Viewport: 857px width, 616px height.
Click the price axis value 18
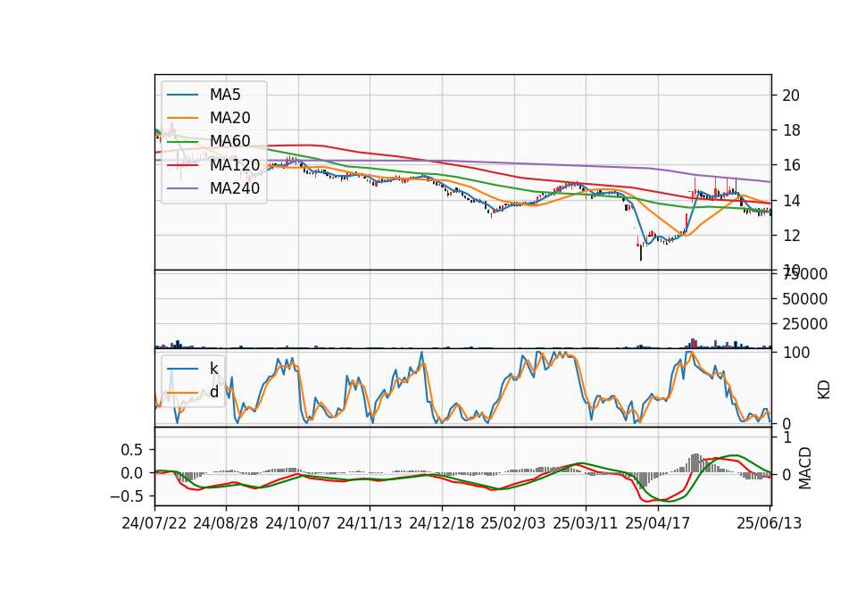point(791,130)
